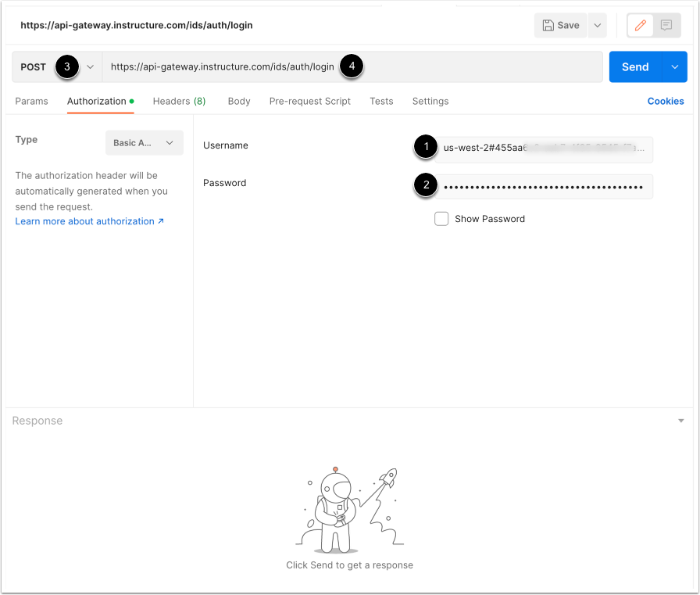
Task: Open the Basic Auth type dropdown
Action: [144, 142]
